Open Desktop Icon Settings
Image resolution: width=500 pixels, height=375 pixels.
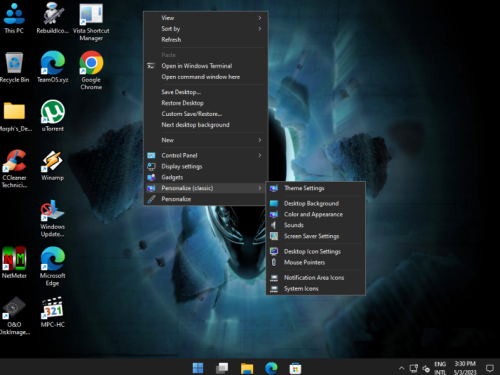coord(315,252)
